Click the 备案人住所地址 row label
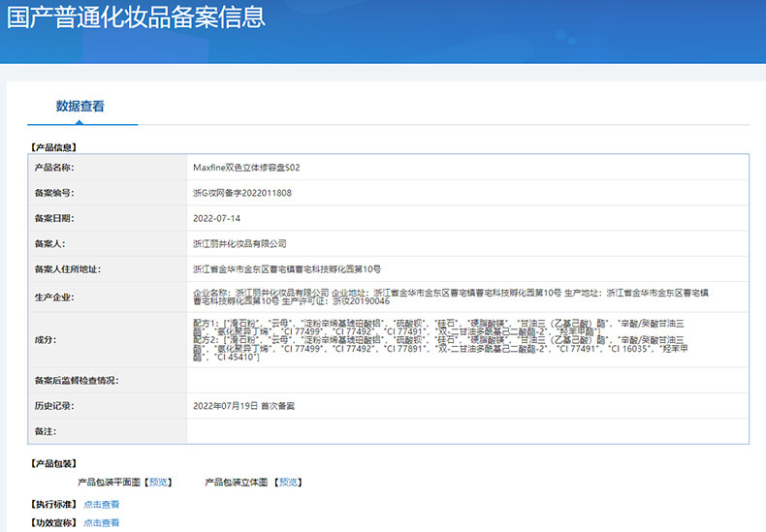The width and height of the screenshot is (766, 532). (68, 269)
